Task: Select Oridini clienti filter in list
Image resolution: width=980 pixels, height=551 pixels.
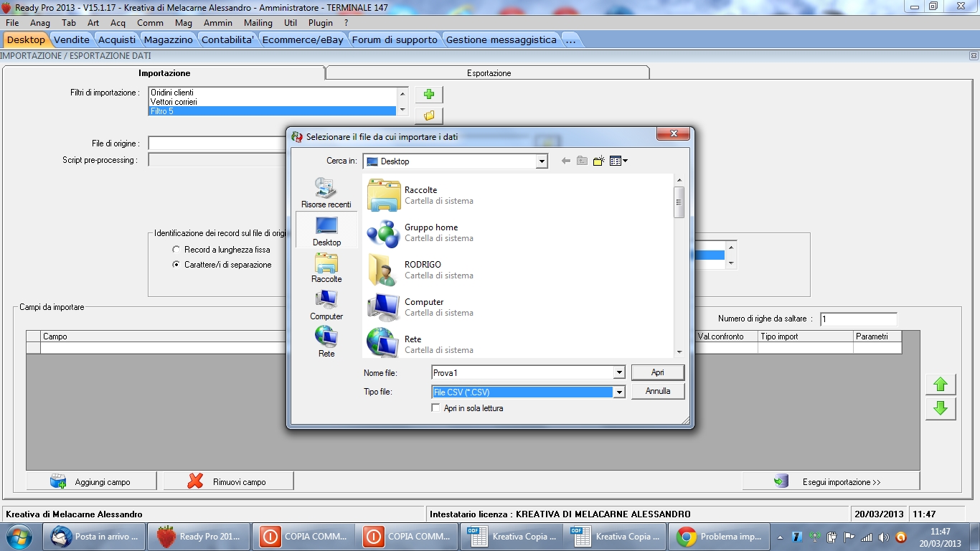Action: click(x=272, y=93)
